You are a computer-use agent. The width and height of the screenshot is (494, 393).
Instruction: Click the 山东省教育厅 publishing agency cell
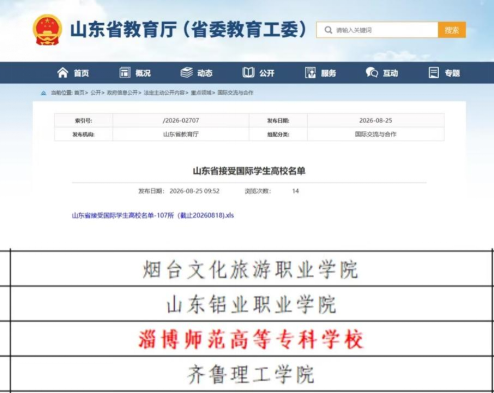181,134
